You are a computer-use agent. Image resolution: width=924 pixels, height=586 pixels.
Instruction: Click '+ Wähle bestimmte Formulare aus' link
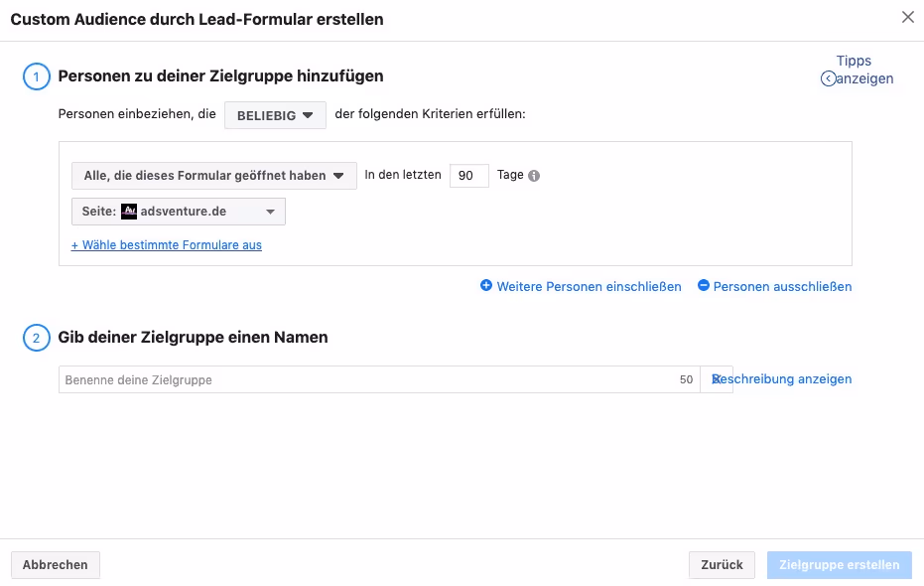tap(166, 245)
